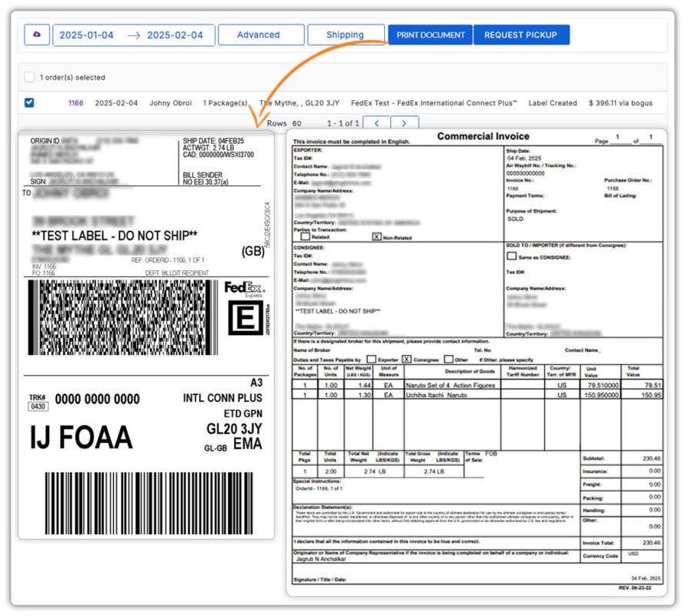Set the end date field in the filter bar
Screen dimensions: 685x616
tap(175, 35)
